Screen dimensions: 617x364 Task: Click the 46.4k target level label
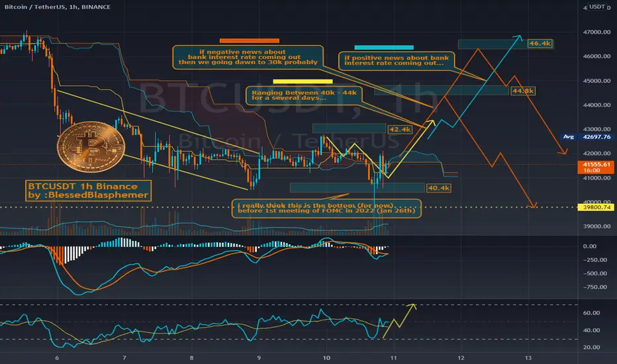coord(540,43)
